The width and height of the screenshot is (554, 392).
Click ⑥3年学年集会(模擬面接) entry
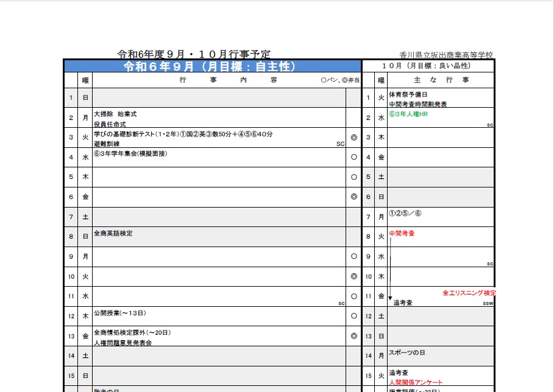click(130, 153)
